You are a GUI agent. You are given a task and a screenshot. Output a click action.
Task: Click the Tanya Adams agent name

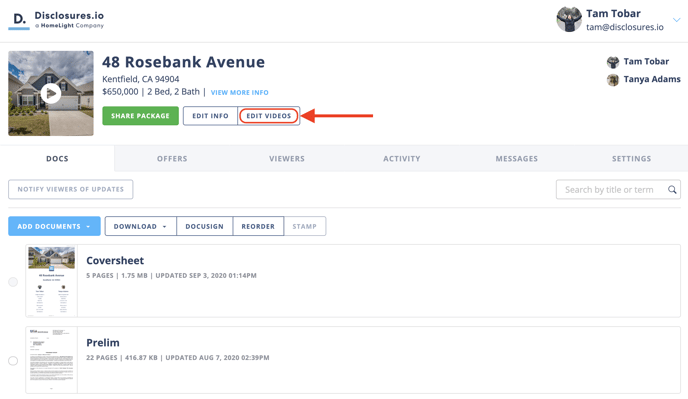[652, 79]
